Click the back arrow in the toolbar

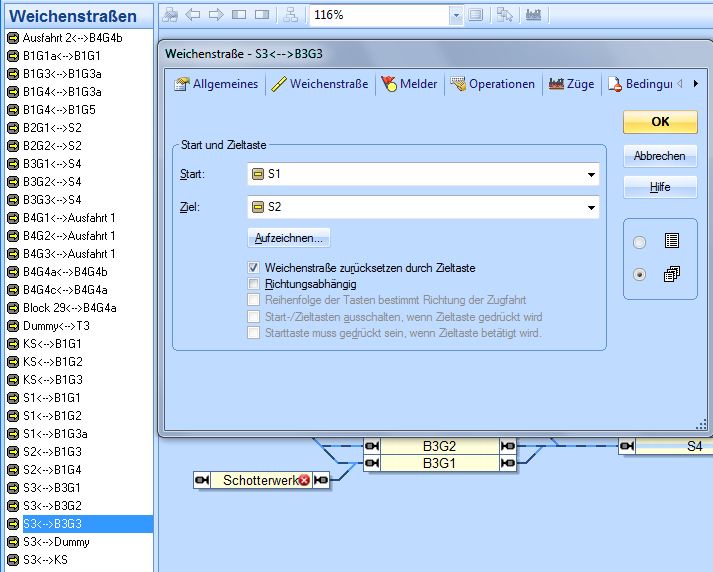(x=193, y=15)
